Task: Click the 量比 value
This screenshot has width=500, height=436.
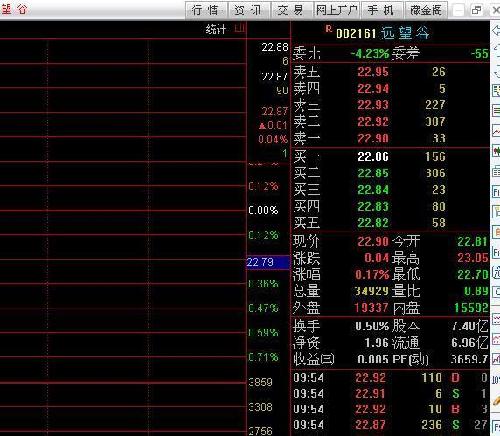Action: click(476, 291)
